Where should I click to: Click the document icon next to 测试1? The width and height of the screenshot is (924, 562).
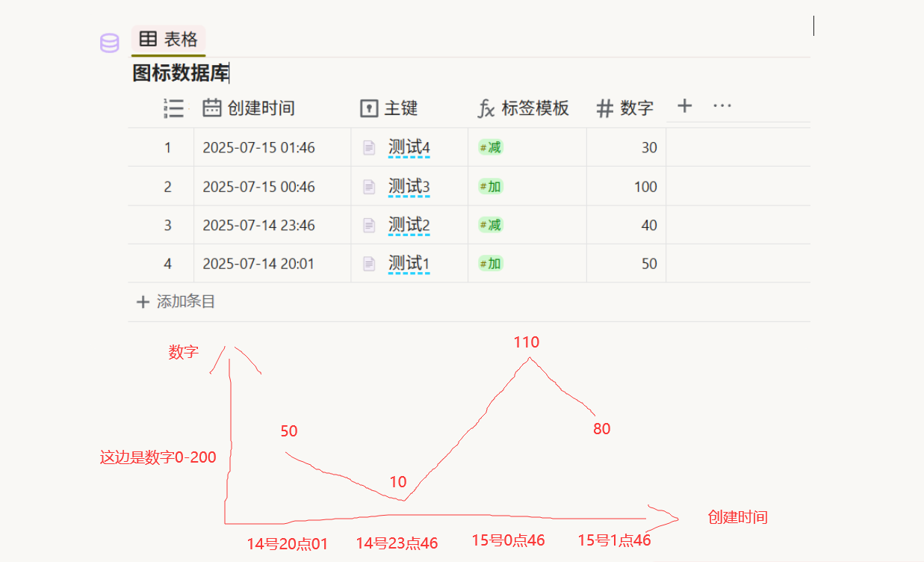click(369, 263)
